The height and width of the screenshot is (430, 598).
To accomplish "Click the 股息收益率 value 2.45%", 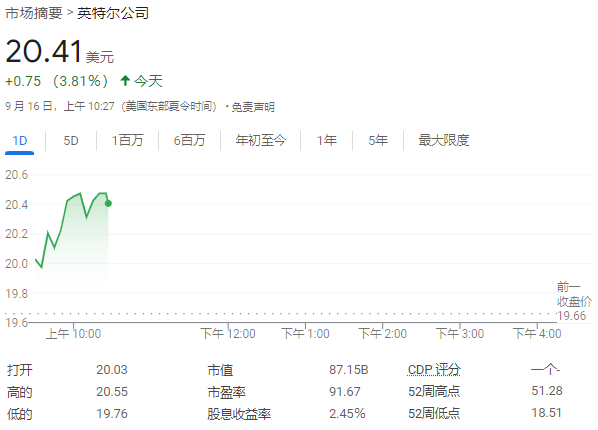I will [x=347, y=414].
